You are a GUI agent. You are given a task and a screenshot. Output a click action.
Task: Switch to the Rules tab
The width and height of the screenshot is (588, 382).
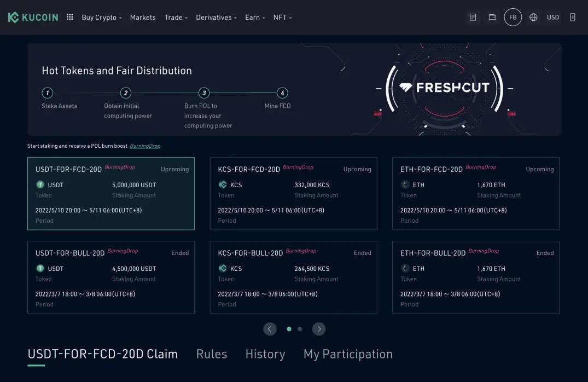212,354
